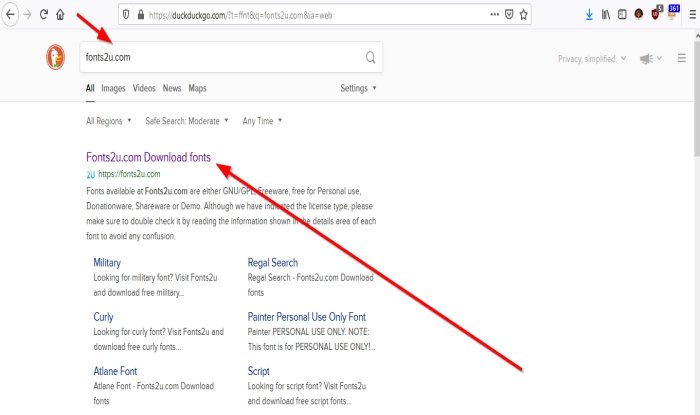Image resolution: width=700 pixels, height=415 pixels.
Task: Open the Firefox library icon
Action: click(607, 16)
